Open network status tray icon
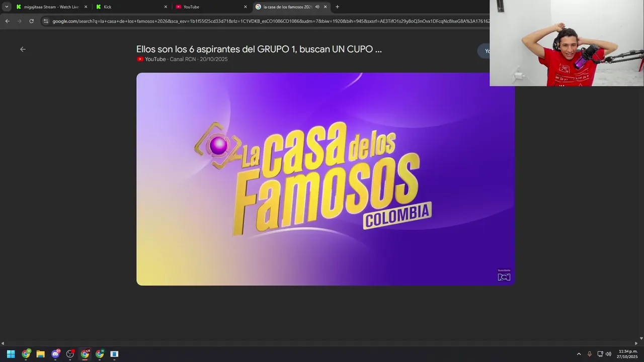The image size is (644, 362). [x=600, y=354]
